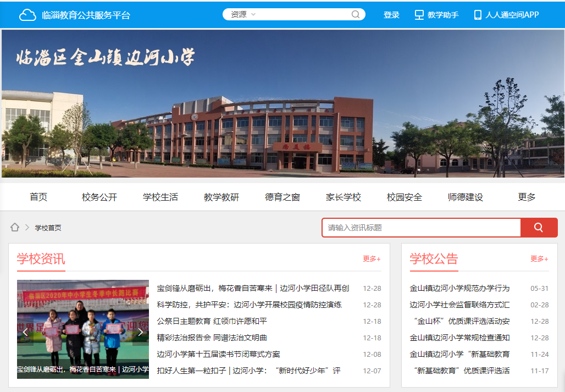Select the 校园安全 navigation item

[405, 197]
